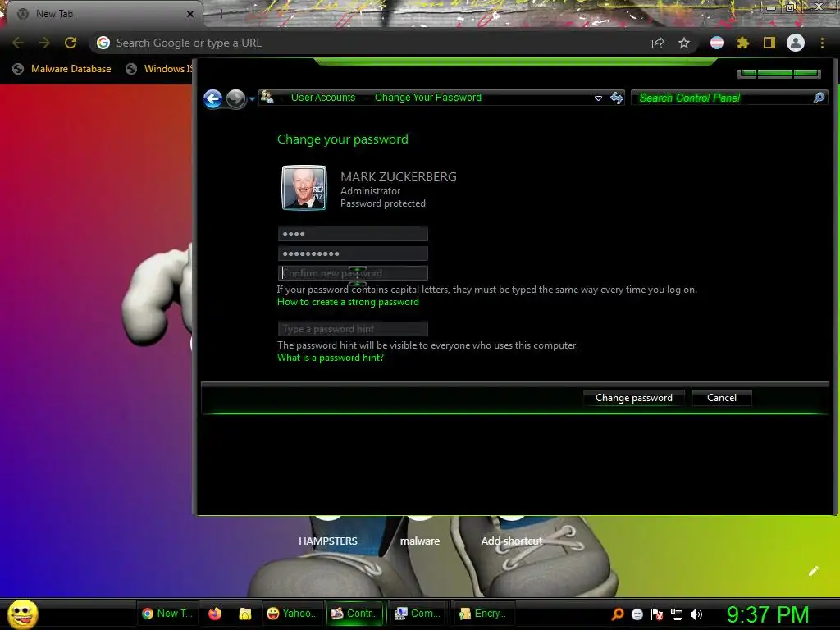Open Chrome profile avatar
Image resolution: width=840 pixels, height=630 pixels.
click(796, 43)
